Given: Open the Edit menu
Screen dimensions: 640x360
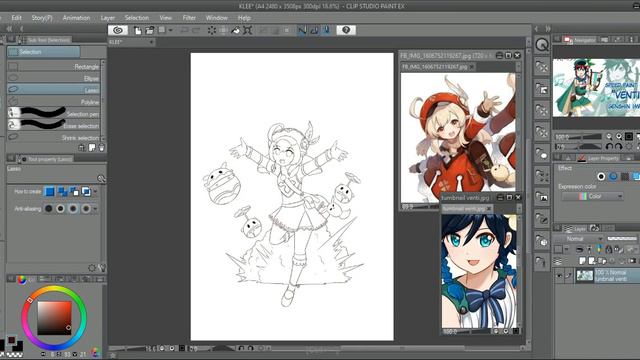Looking at the screenshot, I should click(16, 18).
